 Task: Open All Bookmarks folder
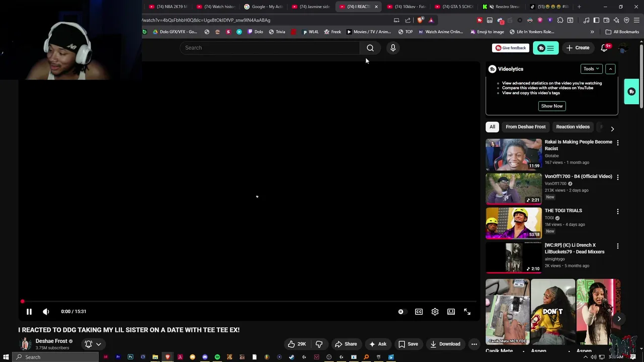tap(622, 32)
